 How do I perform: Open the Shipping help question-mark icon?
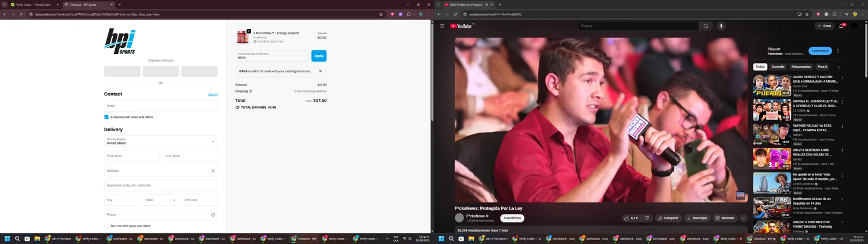[250, 91]
